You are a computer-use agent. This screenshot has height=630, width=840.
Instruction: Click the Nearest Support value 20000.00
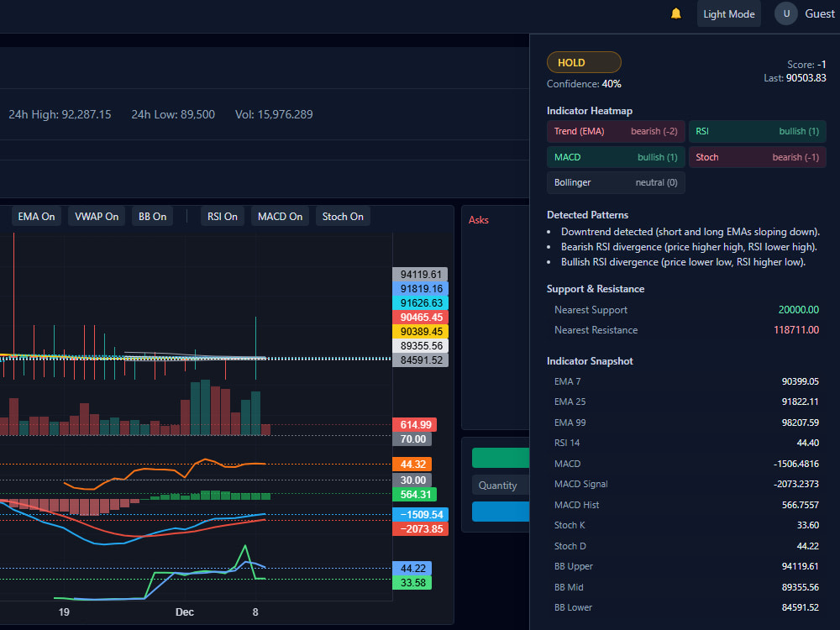click(x=798, y=310)
